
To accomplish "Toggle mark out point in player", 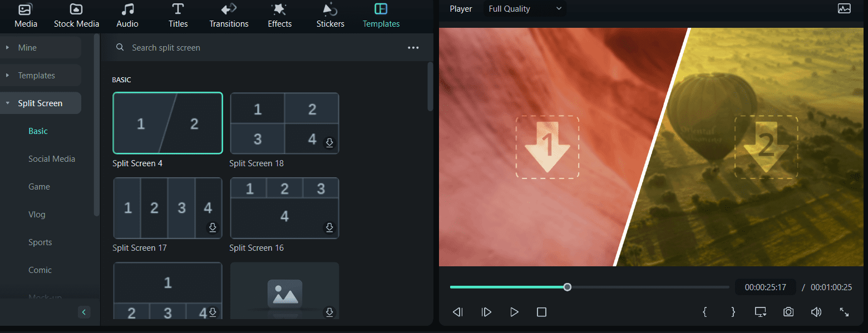I will (732, 312).
